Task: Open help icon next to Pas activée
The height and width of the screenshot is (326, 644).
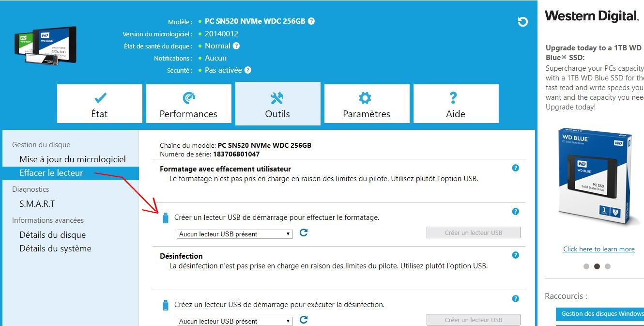Action: 247,70
